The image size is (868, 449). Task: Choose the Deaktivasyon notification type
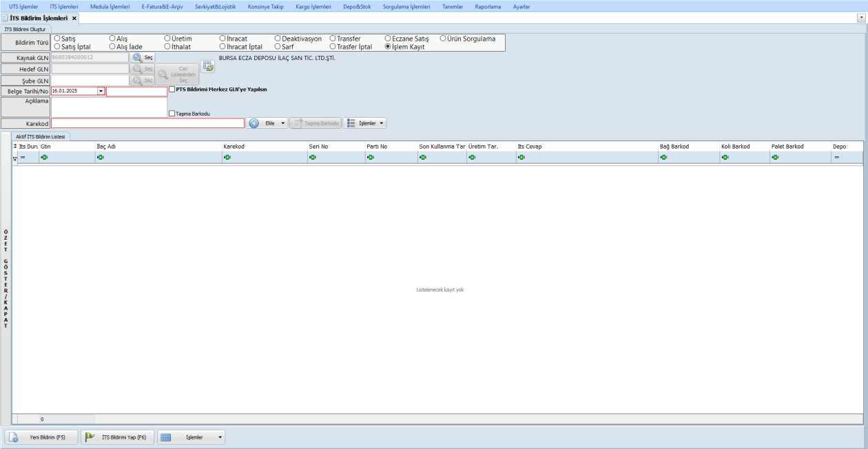pos(278,39)
